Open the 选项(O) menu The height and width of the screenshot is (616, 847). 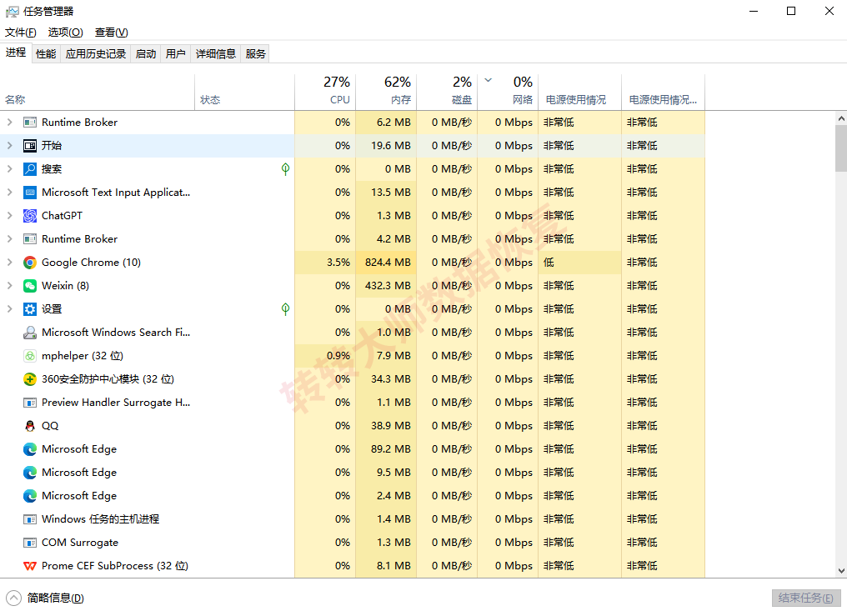point(65,33)
